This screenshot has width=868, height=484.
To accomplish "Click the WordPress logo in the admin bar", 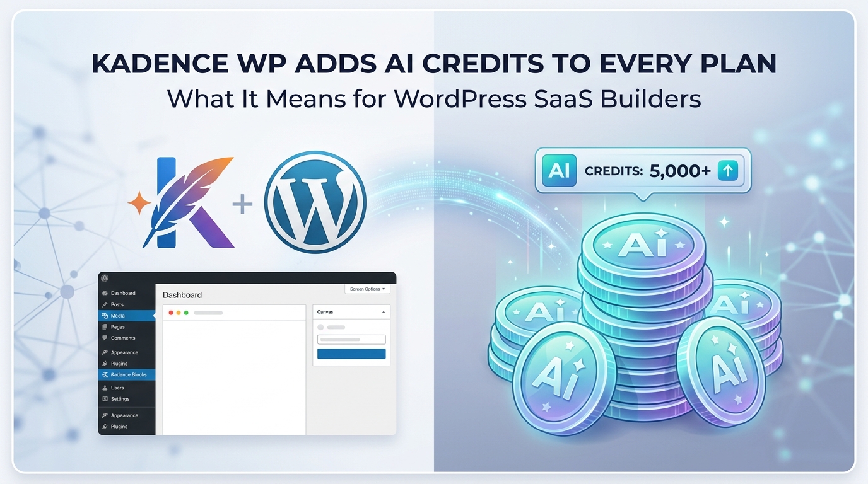I will click(105, 278).
